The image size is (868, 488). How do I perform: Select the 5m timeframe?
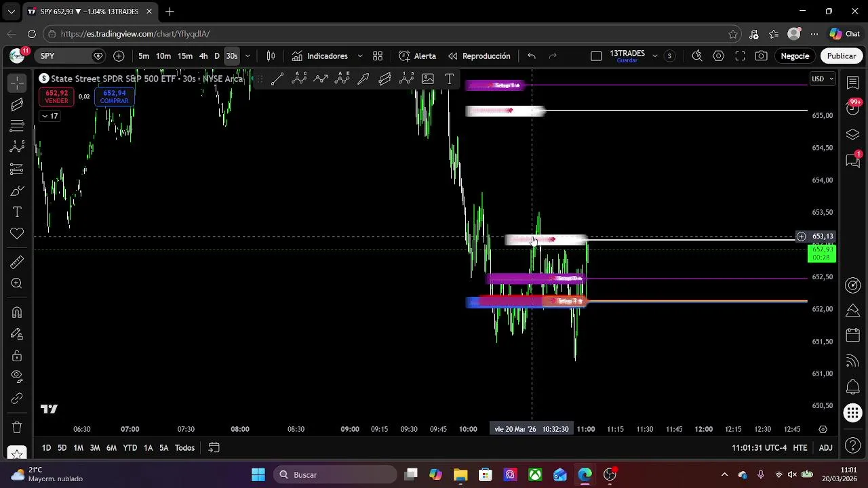tap(144, 56)
